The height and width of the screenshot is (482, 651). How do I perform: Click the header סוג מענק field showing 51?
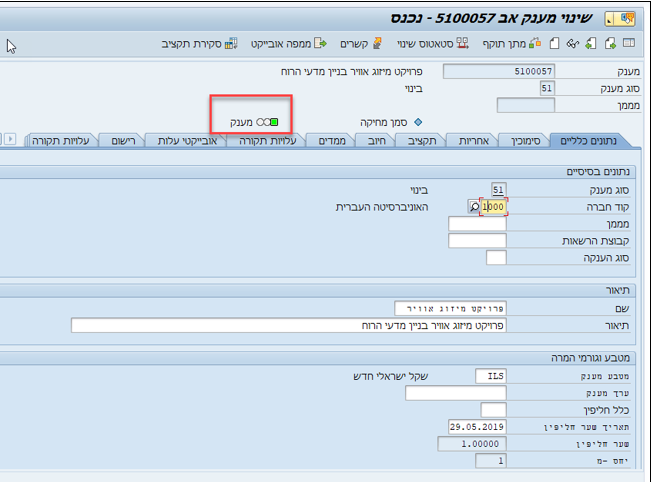pos(547,88)
